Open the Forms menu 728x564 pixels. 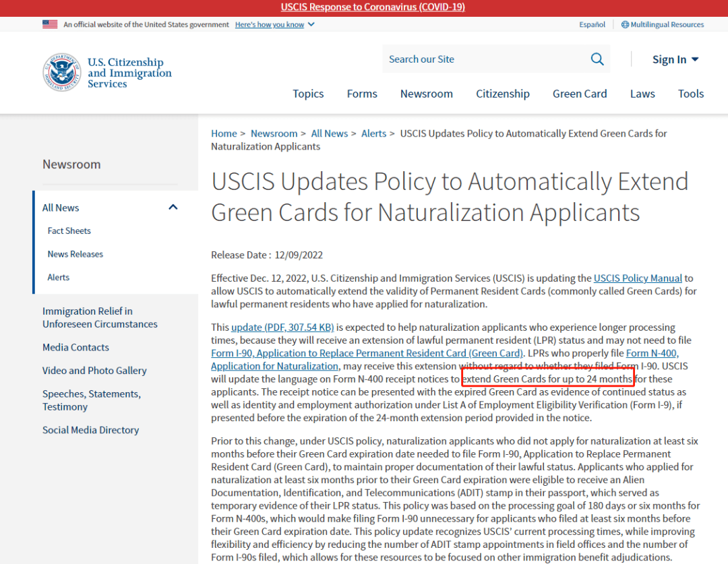[x=362, y=94]
